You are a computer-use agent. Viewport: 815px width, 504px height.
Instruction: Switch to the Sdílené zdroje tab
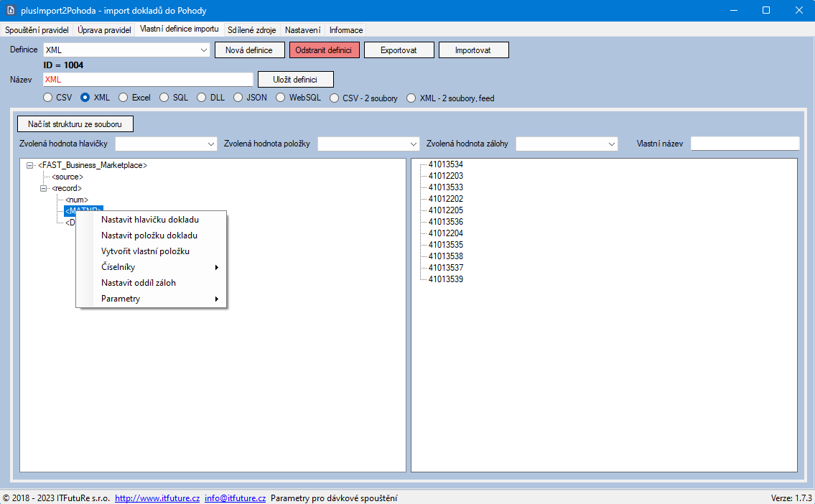[251, 30]
